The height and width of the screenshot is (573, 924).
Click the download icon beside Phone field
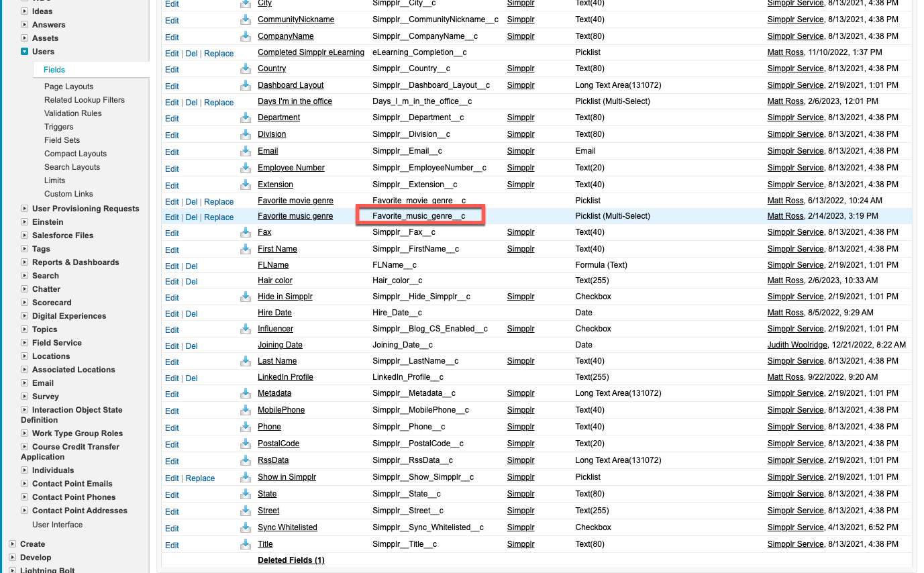pos(246,426)
